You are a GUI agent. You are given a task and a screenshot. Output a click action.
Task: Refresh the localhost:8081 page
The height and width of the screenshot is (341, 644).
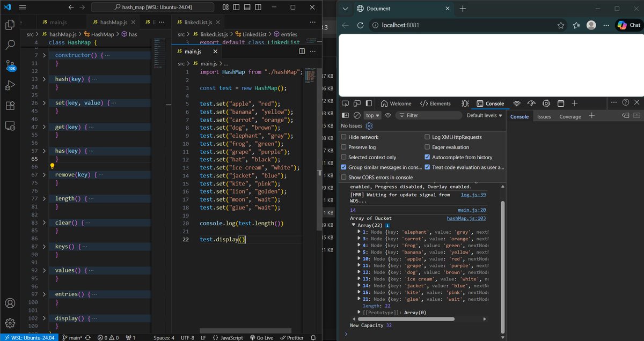(x=361, y=25)
